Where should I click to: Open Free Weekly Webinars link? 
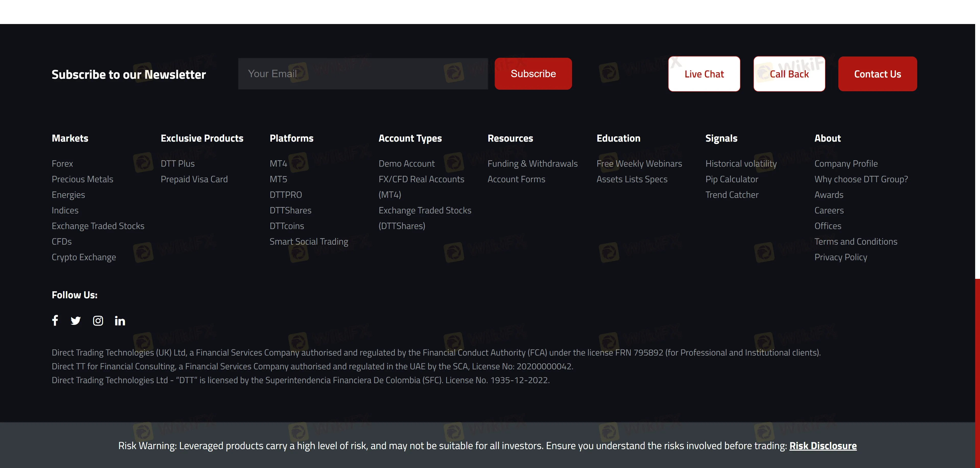point(639,164)
